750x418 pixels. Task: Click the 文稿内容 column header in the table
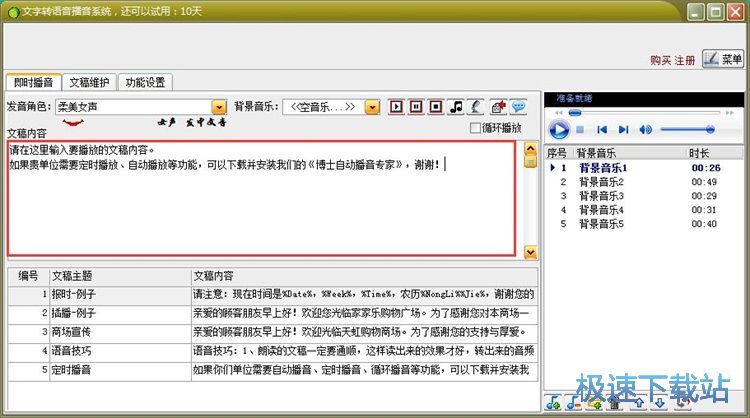(364, 276)
